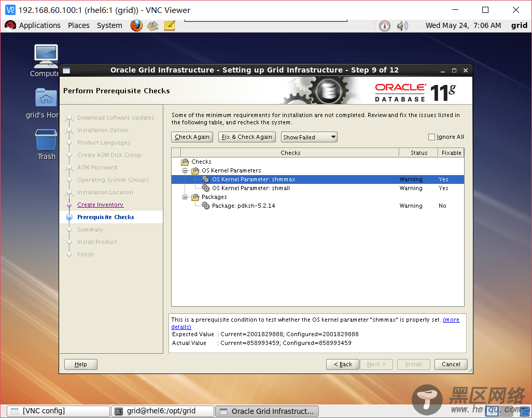The height and width of the screenshot is (418, 532).
Task: Go to Create Inventory step link
Action: 101,205
